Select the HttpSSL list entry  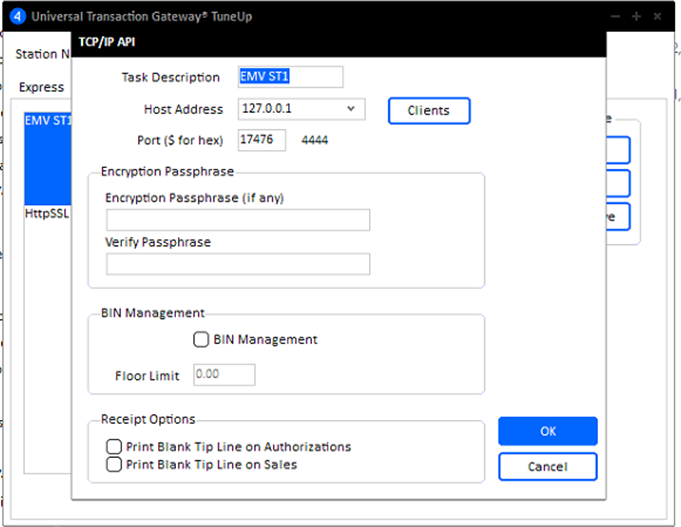47,214
